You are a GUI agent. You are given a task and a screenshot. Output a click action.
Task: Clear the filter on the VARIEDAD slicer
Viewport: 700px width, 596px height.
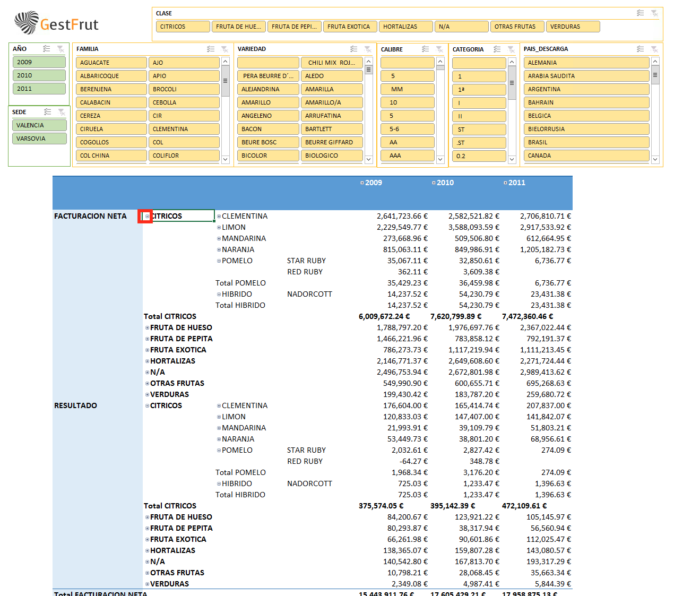[x=367, y=49]
